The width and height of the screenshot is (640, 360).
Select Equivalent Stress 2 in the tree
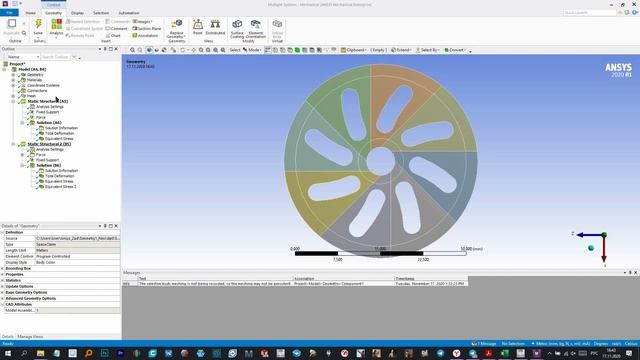click(60, 187)
